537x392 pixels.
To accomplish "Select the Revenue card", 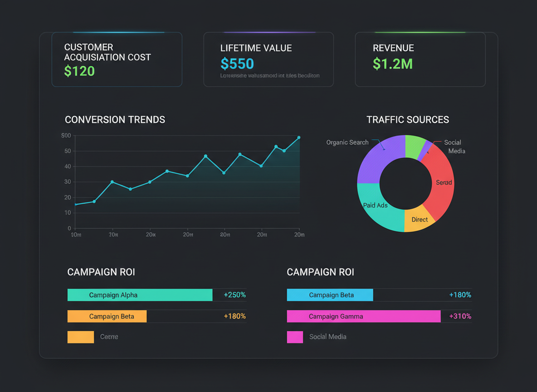I will pos(420,59).
